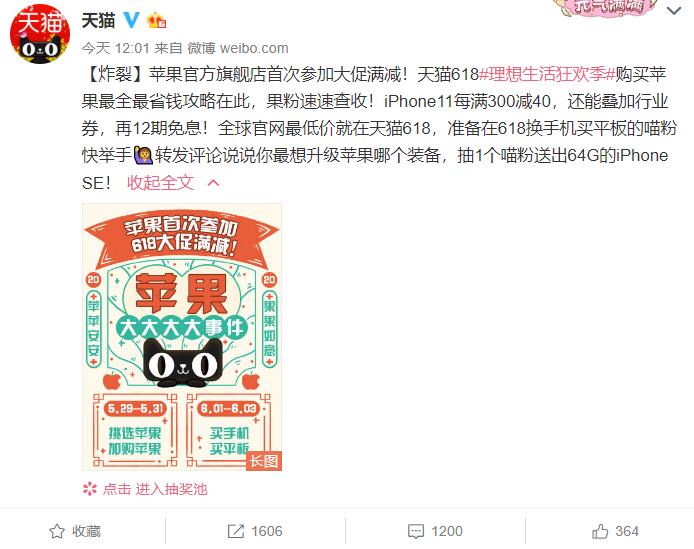
Task: Open the post options chevron menu
Action: pyautogui.click(x=674, y=10)
